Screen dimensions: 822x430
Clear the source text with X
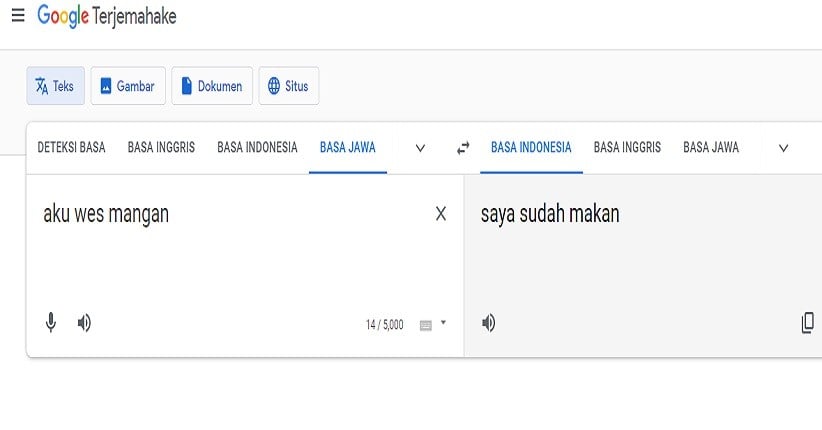pyautogui.click(x=440, y=214)
